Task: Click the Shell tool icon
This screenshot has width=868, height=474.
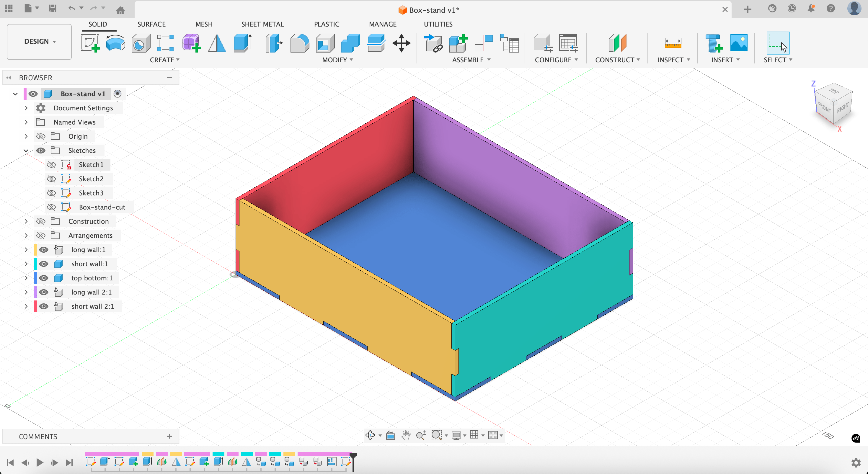Action: pos(325,43)
